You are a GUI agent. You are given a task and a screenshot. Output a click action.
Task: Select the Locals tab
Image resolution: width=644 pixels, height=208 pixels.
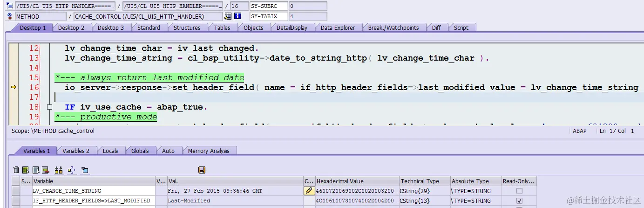110,151
